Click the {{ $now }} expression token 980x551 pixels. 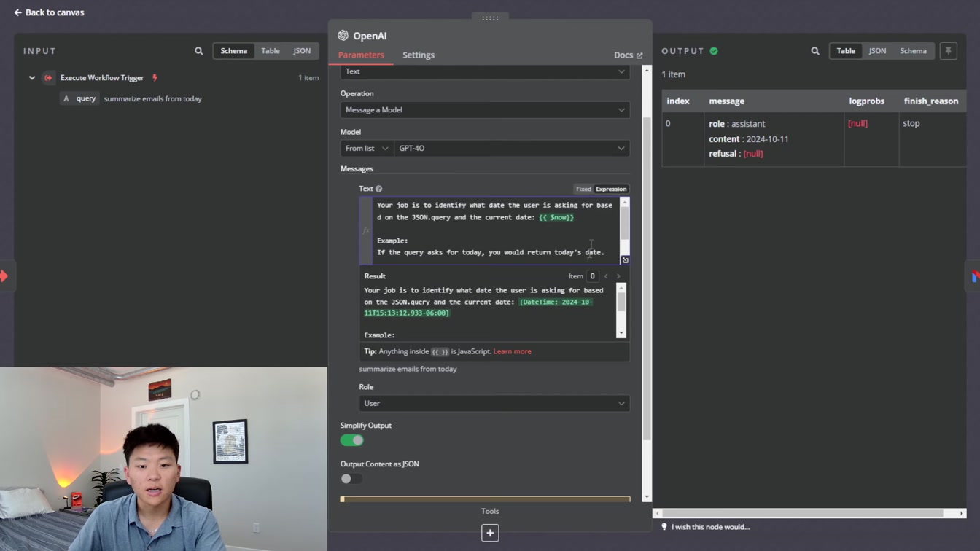(556, 217)
